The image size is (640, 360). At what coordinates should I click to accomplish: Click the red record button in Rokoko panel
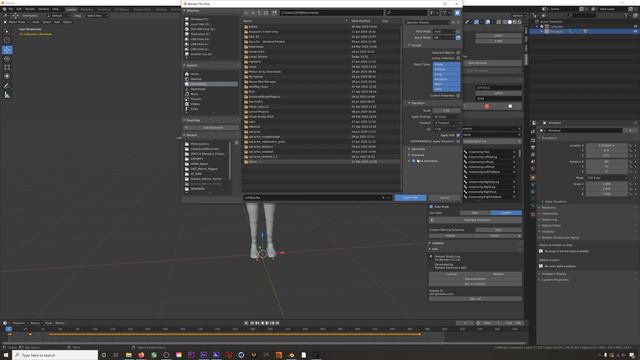pyautogui.click(x=487, y=106)
